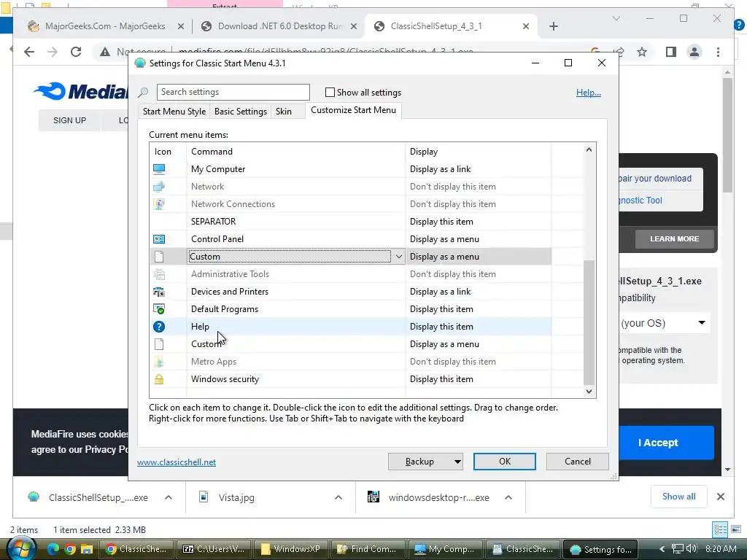
Task: Open WindowsXP folder taskbar button
Action: pos(290,549)
